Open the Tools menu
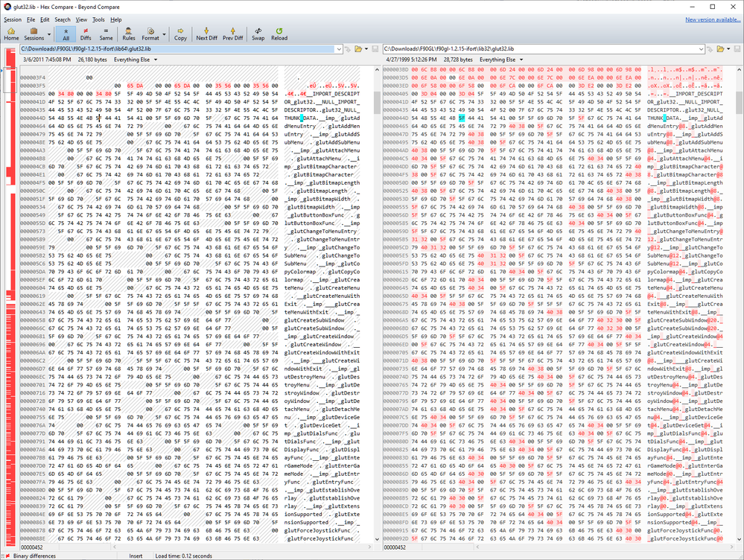The height and width of the screenshot is (560, 744). [98, 19]
